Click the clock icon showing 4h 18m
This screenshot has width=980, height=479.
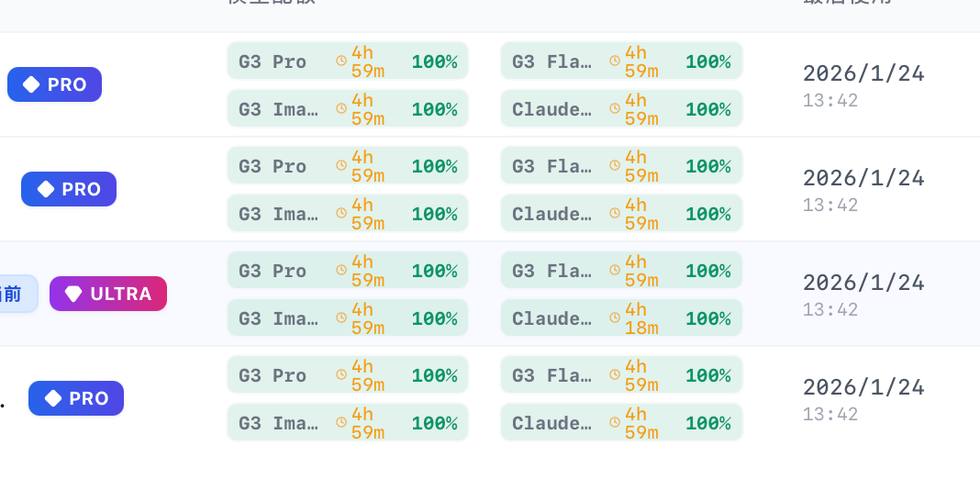point(615,317)
